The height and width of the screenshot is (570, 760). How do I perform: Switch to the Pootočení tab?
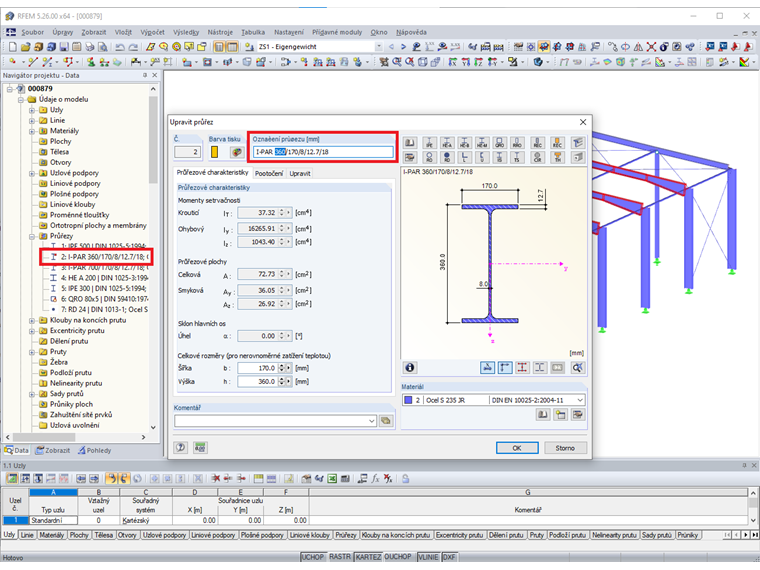(269, 174)
